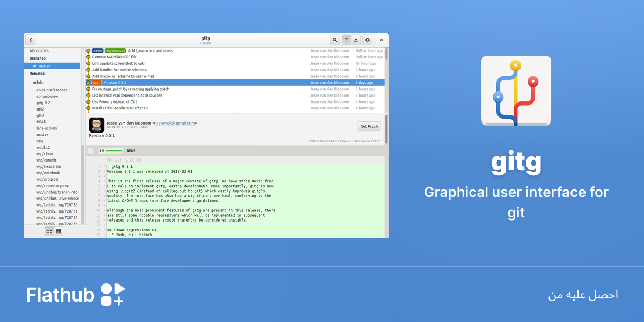
Task: Click the back arrow in gitg header
Action: tap(31, 40)
